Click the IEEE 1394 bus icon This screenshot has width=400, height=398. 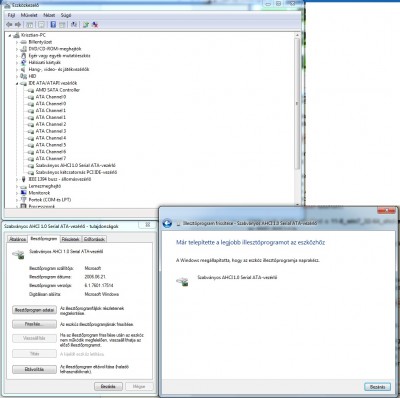coord(23,179)
